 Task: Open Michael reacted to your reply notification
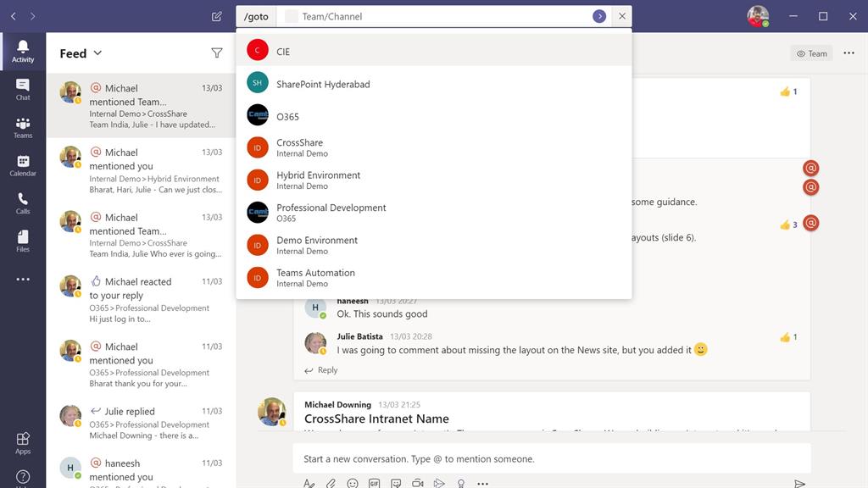click(142, 300)
